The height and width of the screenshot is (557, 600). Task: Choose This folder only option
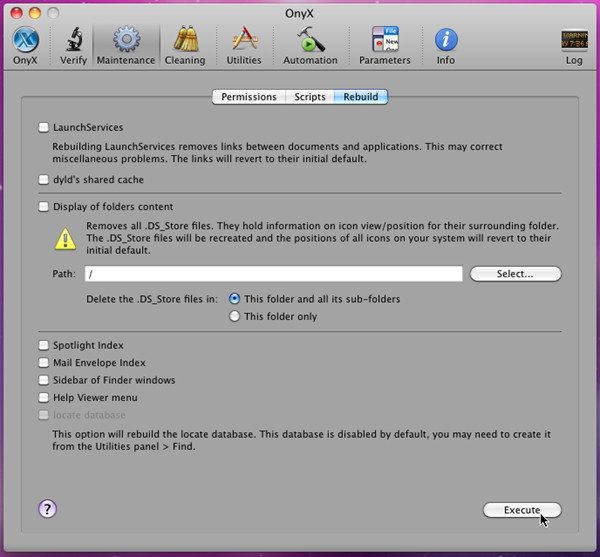[234, 316]
